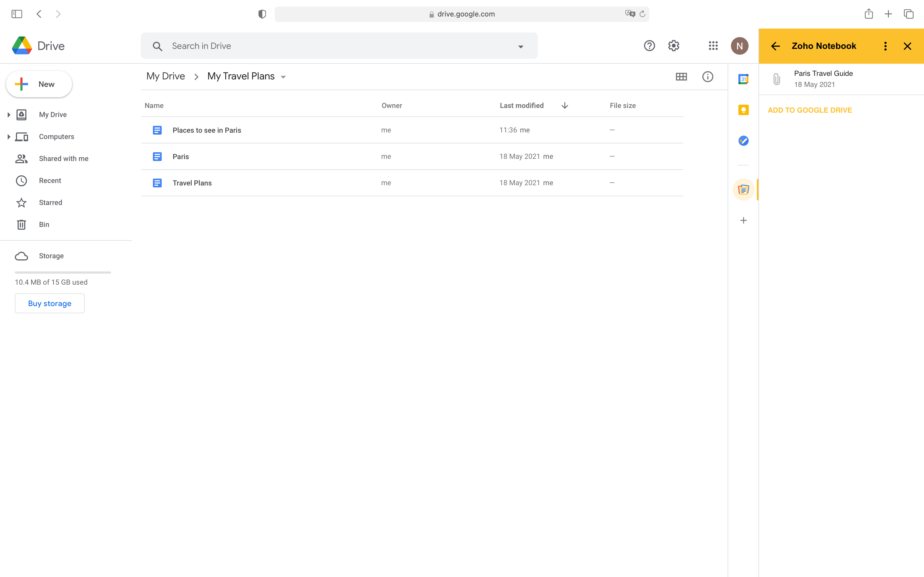The height and width of the screenshot is (577, 924).
Task: Click the Buy storage button
Action: click(49, 303)
